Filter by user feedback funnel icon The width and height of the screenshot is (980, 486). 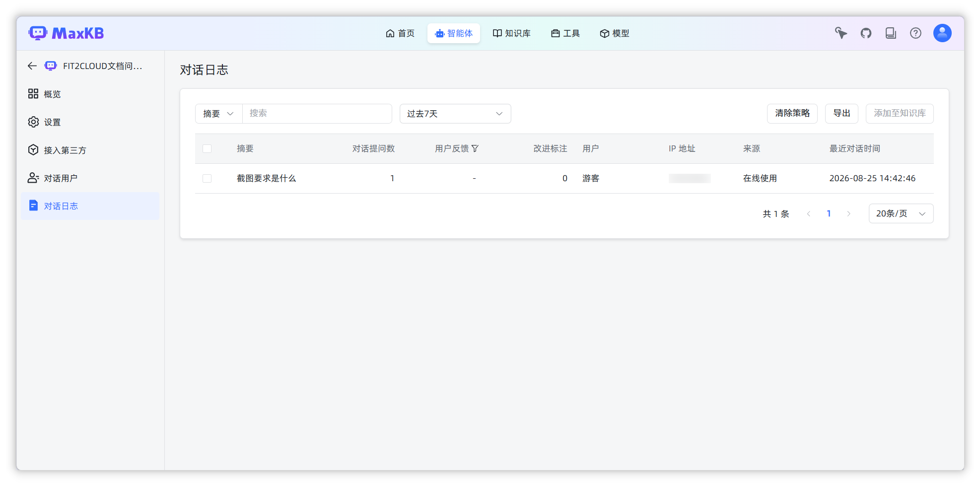(475, 148)
